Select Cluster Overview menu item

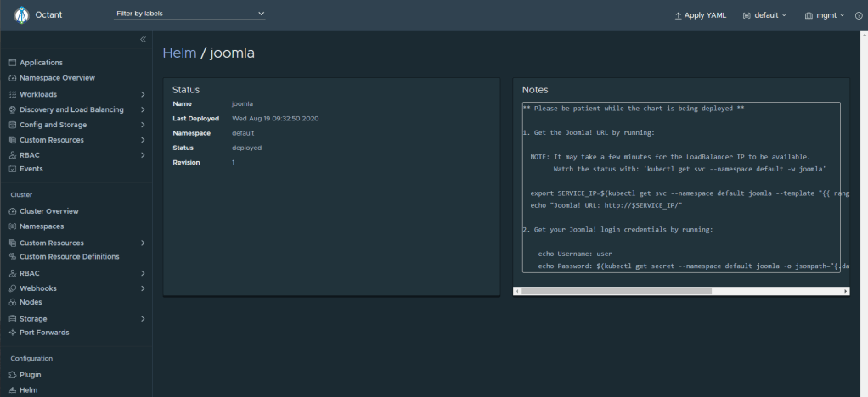49,211
